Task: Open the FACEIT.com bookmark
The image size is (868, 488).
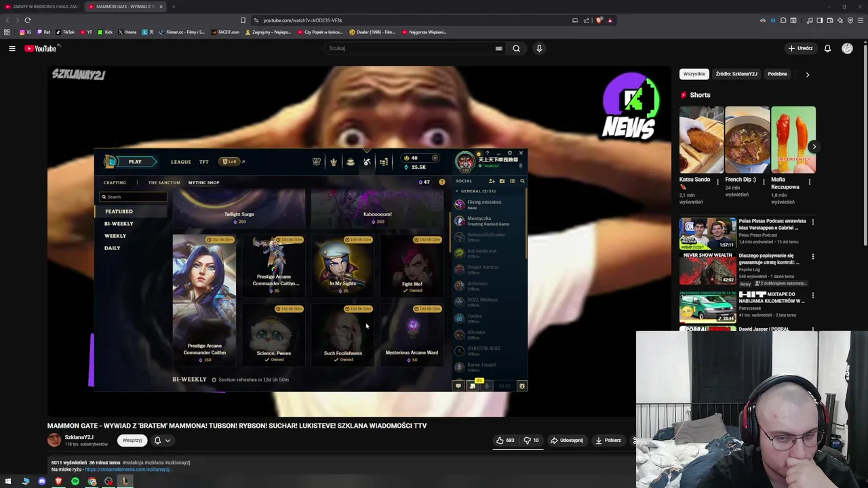Action: (226, 32)
